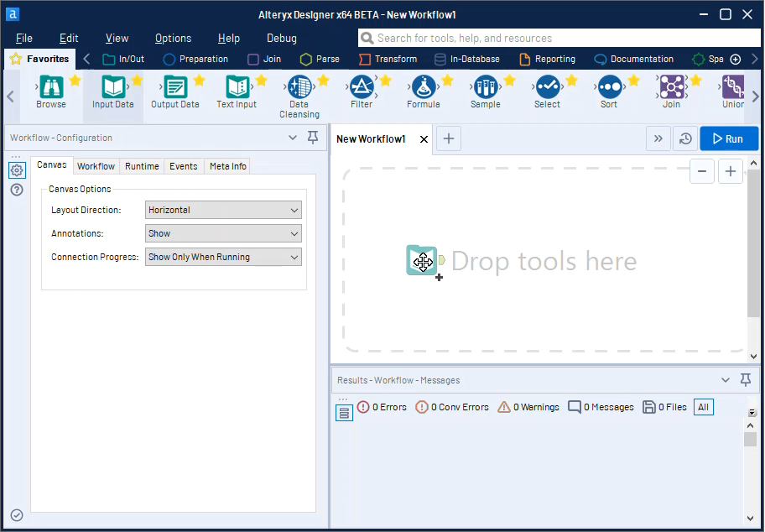Switch to the Runtime configuration tab
765x532 pixels.
click(x=141, y=165)
